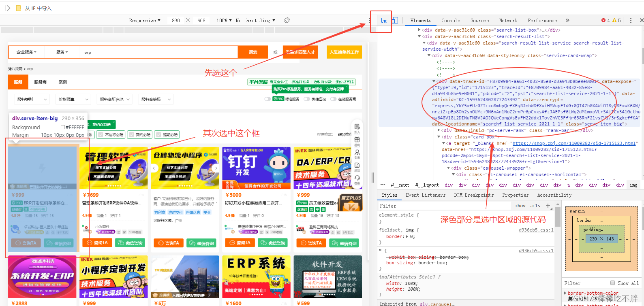This screenshot has height=306, width=644.
Task: Click the 盈科云商网络科技 shop logo
Action: coord(300,229)
